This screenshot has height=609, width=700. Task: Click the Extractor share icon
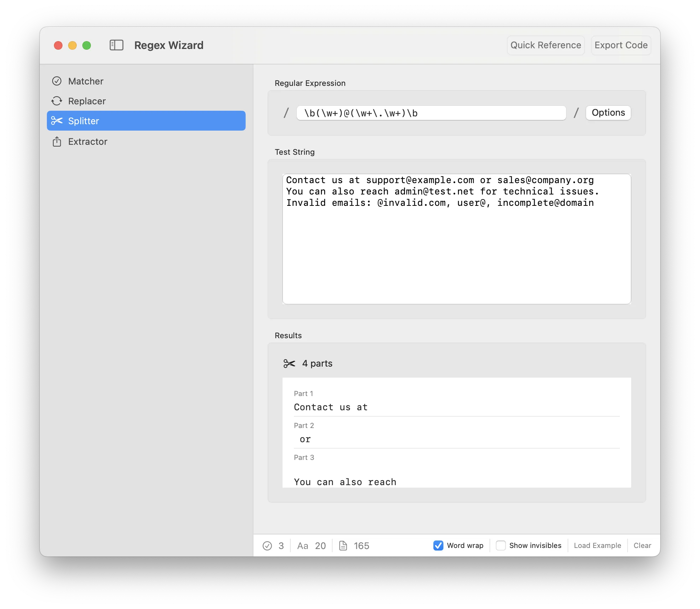point(57,142)
